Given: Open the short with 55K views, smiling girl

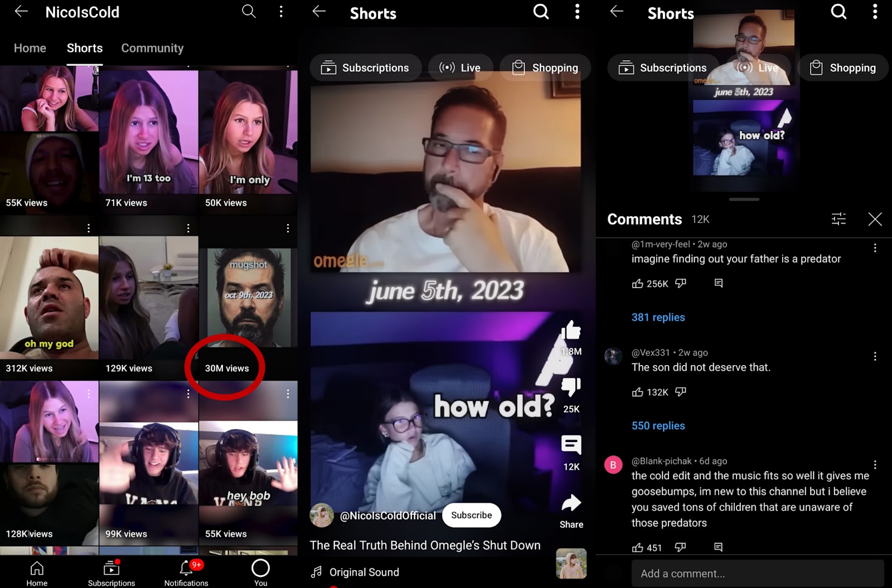Looking at the screenshot, I should click(x=49, y=139).
